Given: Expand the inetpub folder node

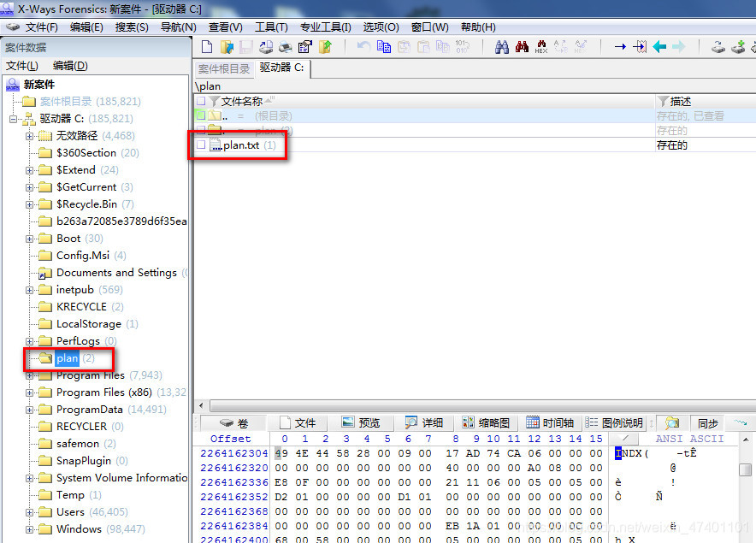Looking at the screenshot, I should [x=29, y=290].
